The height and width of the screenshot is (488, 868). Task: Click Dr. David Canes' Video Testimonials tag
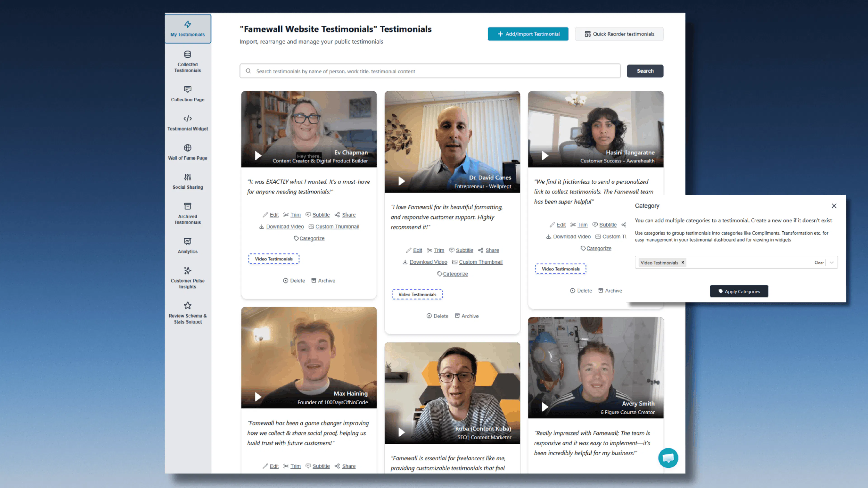coord(417,294)
